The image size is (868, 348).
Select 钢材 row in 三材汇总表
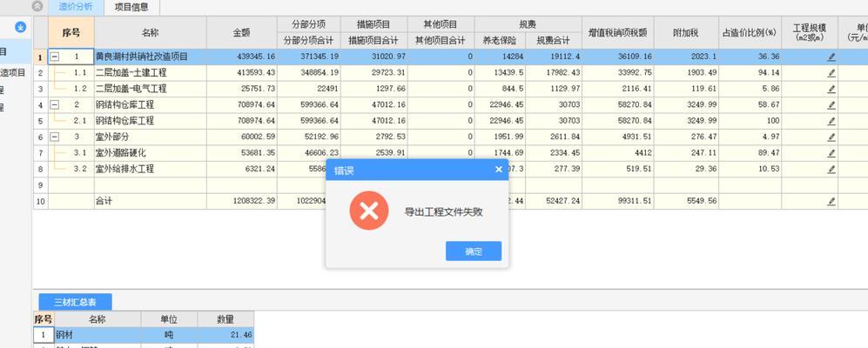[144, 335]
